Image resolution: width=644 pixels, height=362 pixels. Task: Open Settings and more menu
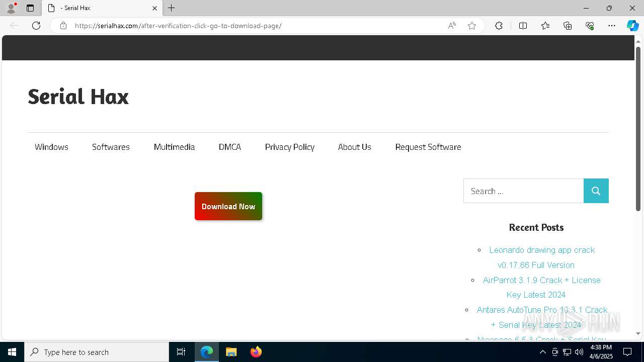[x=612, y=26]
